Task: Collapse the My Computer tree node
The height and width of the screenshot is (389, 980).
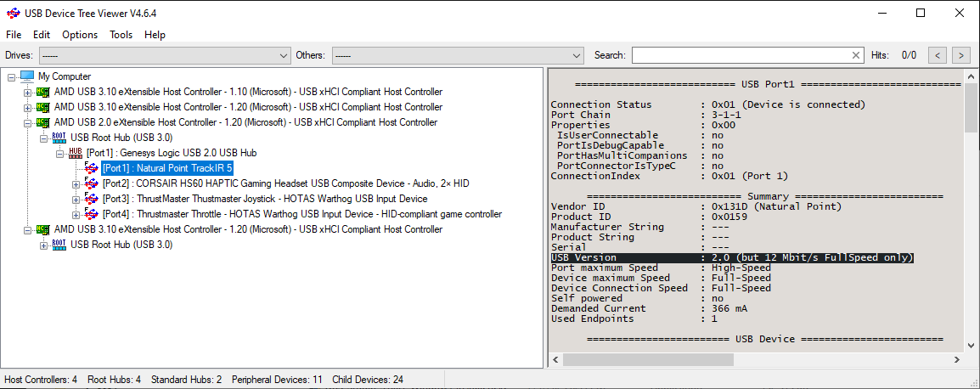Action: (11, 77)
